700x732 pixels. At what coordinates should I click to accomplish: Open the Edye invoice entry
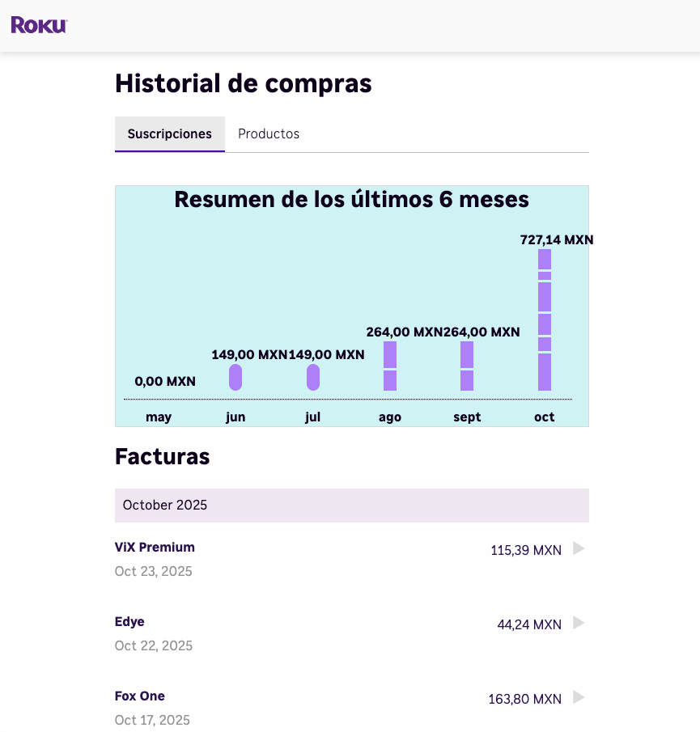[129, 622]
